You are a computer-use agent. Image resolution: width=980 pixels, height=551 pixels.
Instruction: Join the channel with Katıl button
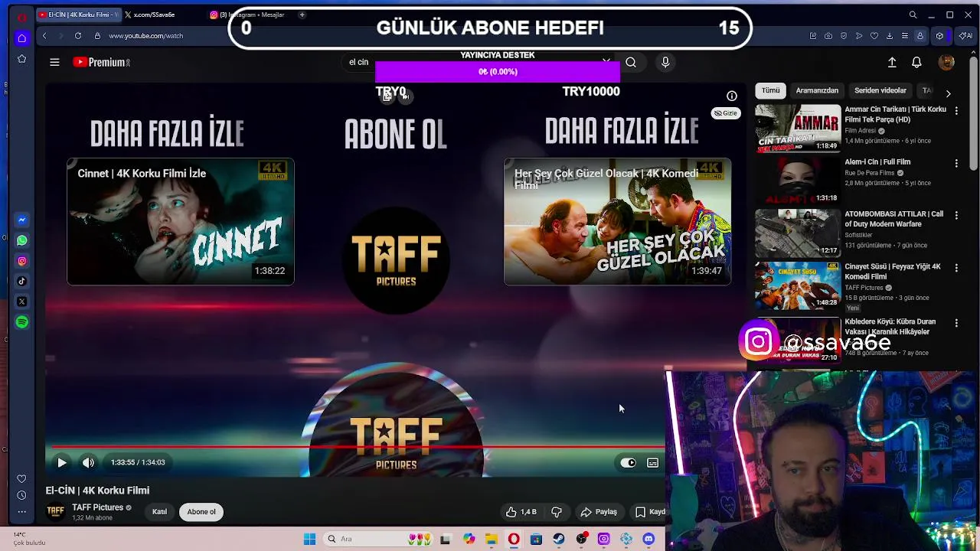[159, 512]
